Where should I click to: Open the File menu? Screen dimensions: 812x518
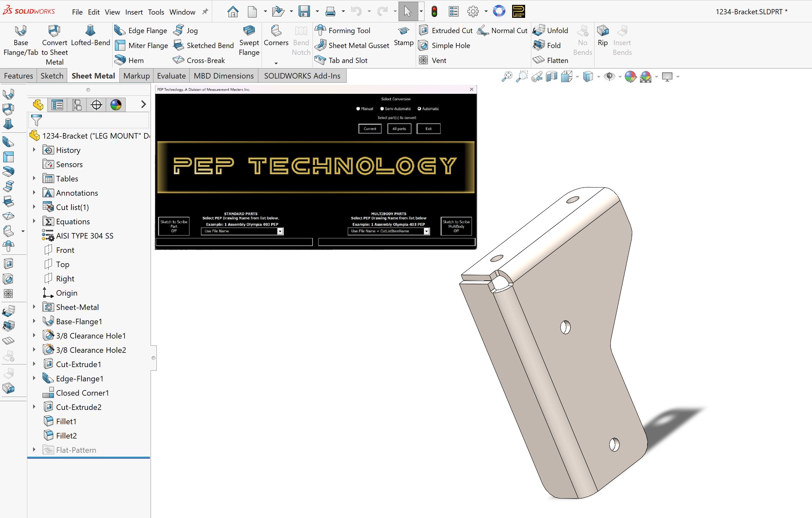pyautogui.click(x=77, y=12)
